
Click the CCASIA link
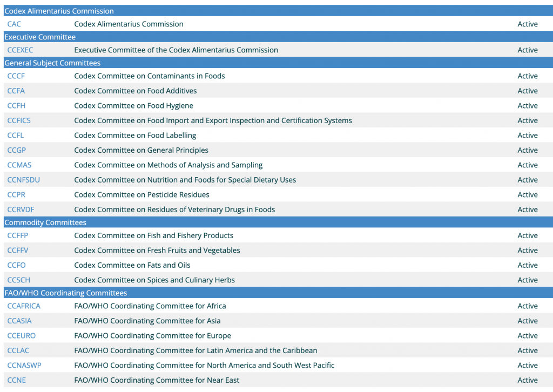coord(19,320)
